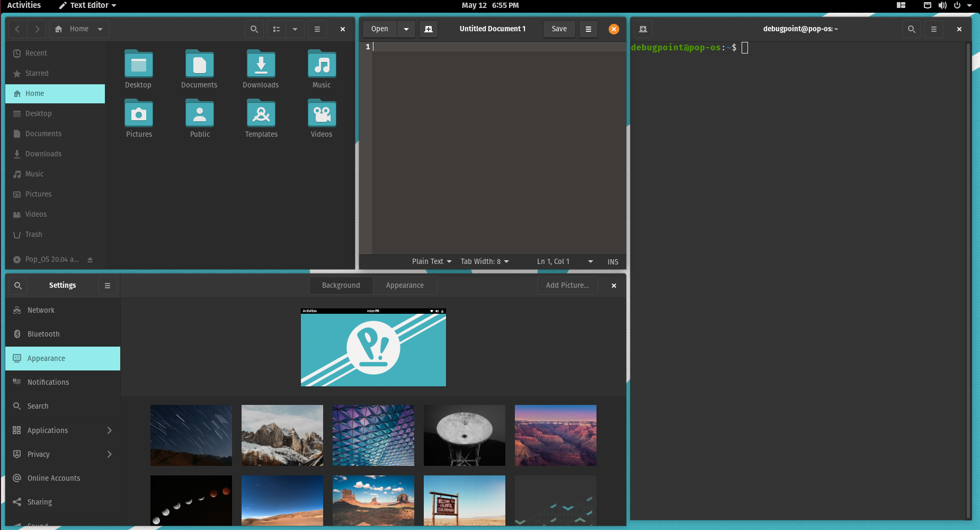Open the Tab Width dropdown
Screen dimensions: 980x530
click(485, 262)
